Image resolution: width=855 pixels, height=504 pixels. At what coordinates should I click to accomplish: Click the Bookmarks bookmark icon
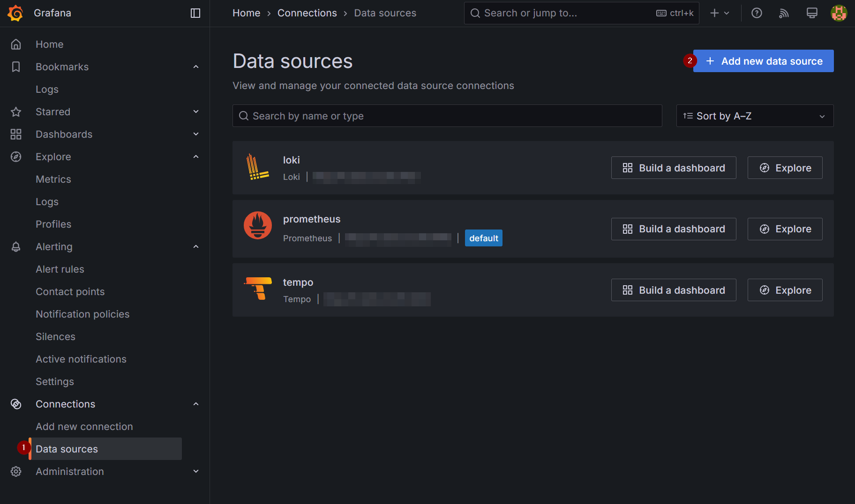coord(16,67)
